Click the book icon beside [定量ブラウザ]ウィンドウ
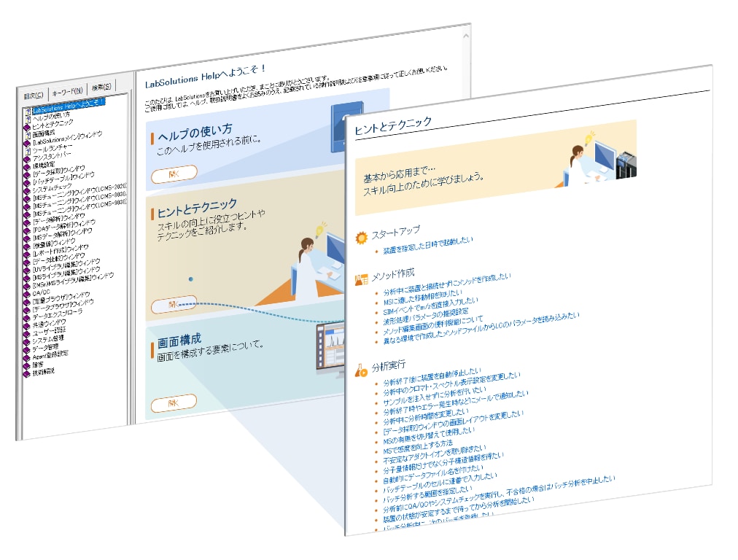 point(27,302)
